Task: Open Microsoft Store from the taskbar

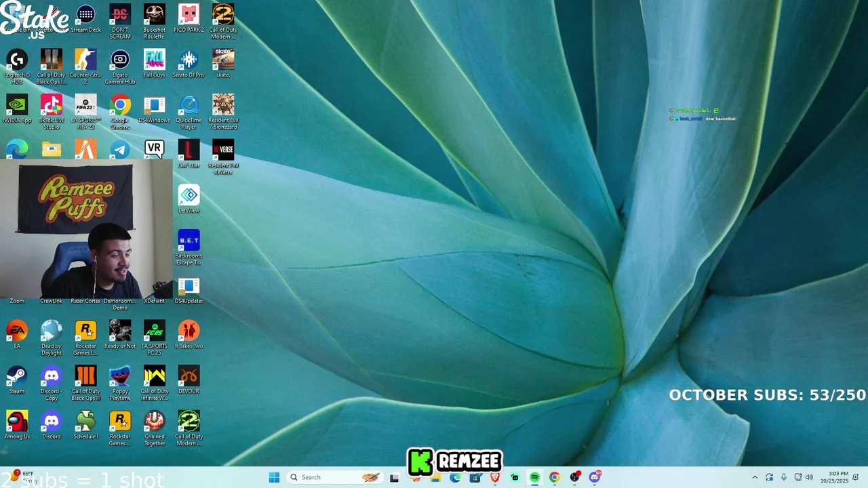Action: pos(475,477)
